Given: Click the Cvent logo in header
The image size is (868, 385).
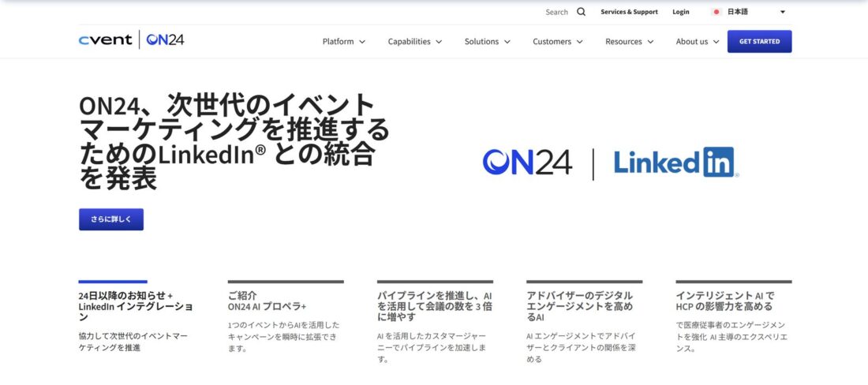Looking at the screenshot, I should pos(105,39).
